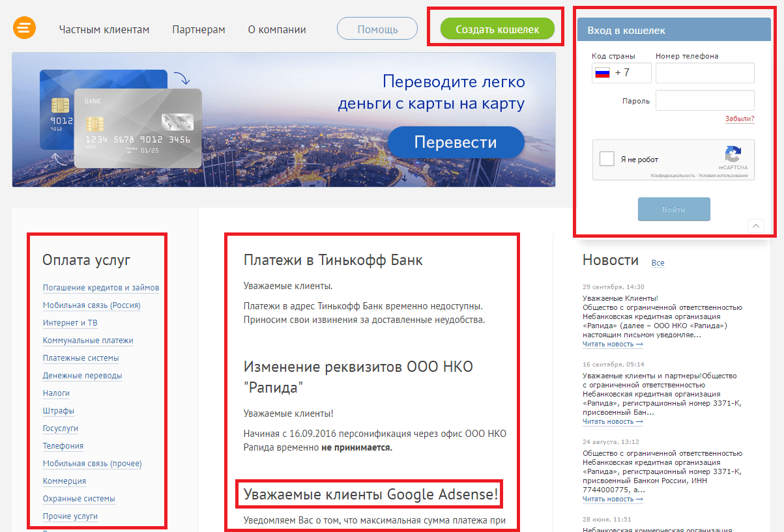This screenshot has width=784, height=532.
Task: Click the 'Вход в кошелек' panel header
Action: pyautogui.click(x=674, y=30)
